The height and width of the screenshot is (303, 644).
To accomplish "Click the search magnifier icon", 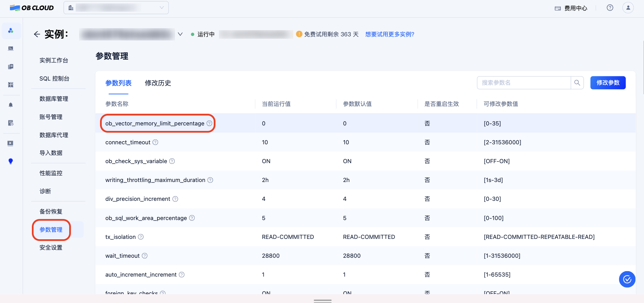I will pyautogui.click(x=577, y=83).
